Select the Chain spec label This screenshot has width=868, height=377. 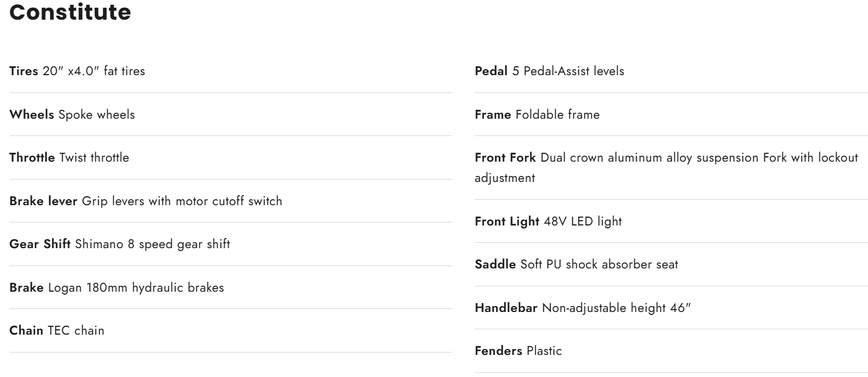click(26, 330)
